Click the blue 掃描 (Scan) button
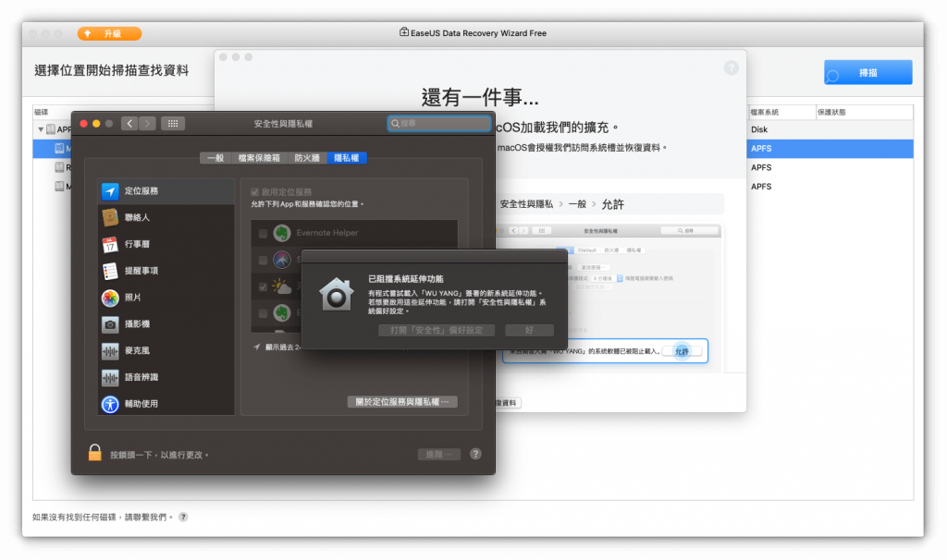 point(867,73)
